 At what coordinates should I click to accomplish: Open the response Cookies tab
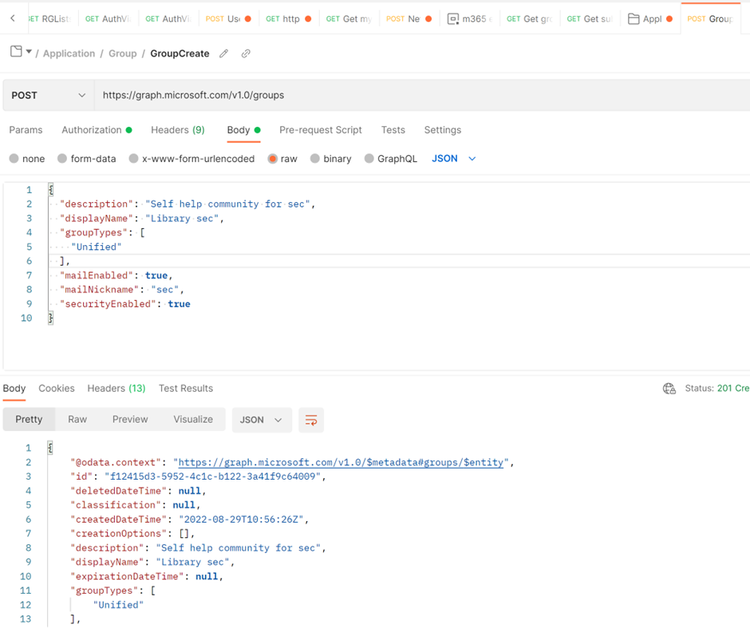(x=57, y=388)
